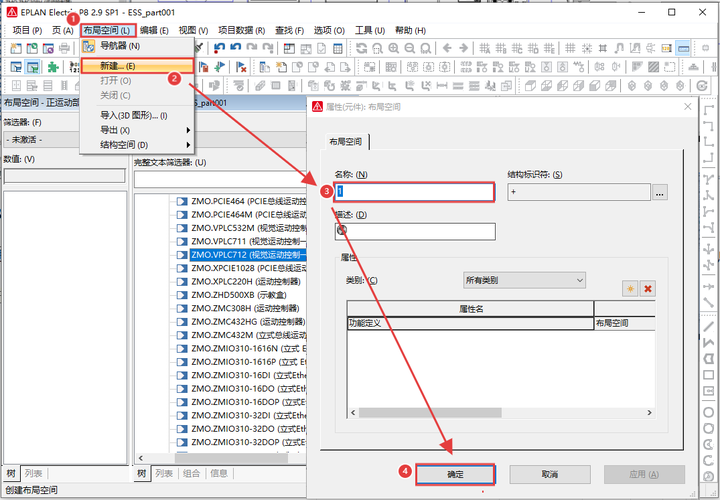Select the 功能定义 property row

[x=501, y=323]
